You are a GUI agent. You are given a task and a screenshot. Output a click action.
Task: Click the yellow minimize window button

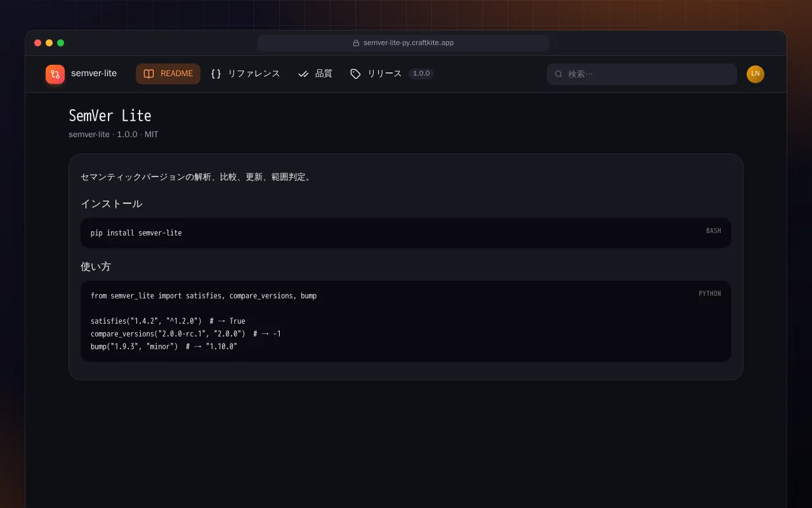pyautogui.click(x=49, y=43)
